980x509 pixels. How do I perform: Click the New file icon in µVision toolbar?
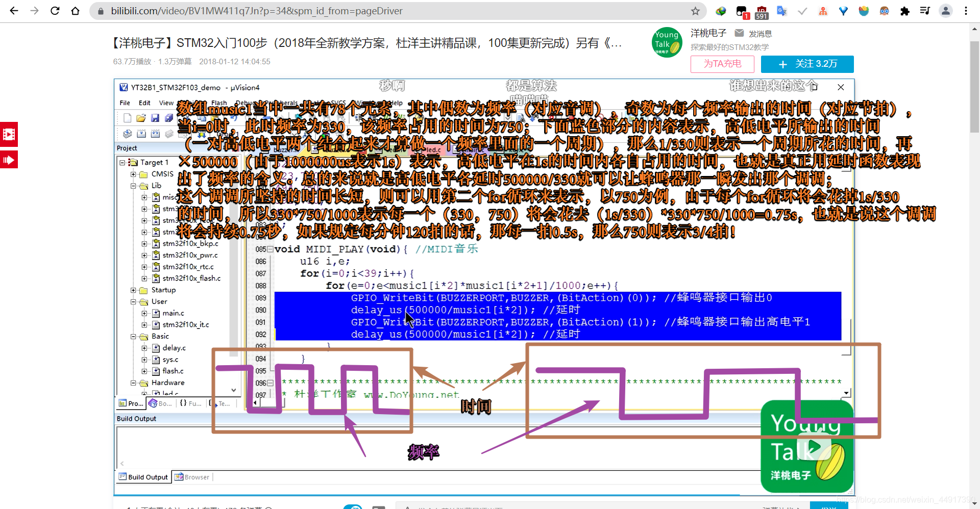point(128,118)
